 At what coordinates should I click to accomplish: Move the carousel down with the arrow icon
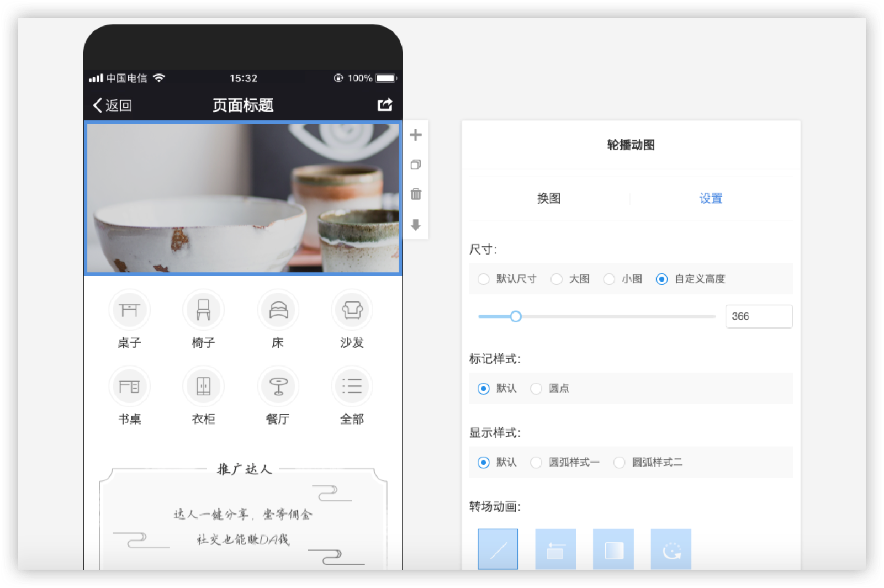[x=416, y=225]
